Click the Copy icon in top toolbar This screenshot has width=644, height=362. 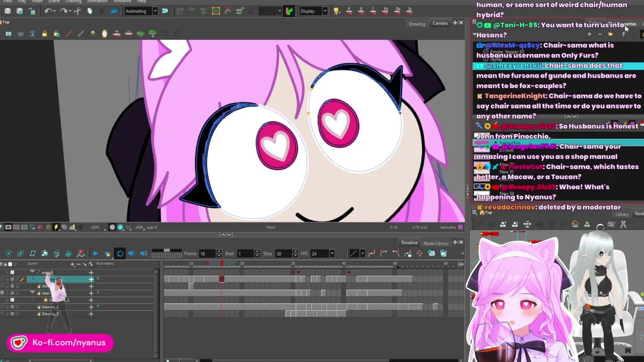[x=90, y=11]
